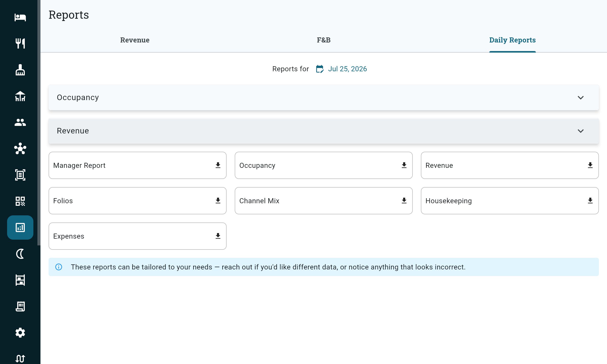Viewport: 607px width, 364px height.
Task: Open the hub network icon in sidebar
Action: [20, 149]
